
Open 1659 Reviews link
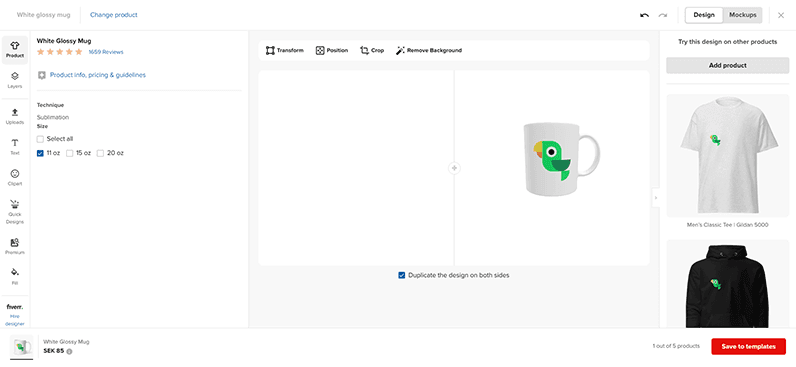pyautogui.click(x=106, y=52)
